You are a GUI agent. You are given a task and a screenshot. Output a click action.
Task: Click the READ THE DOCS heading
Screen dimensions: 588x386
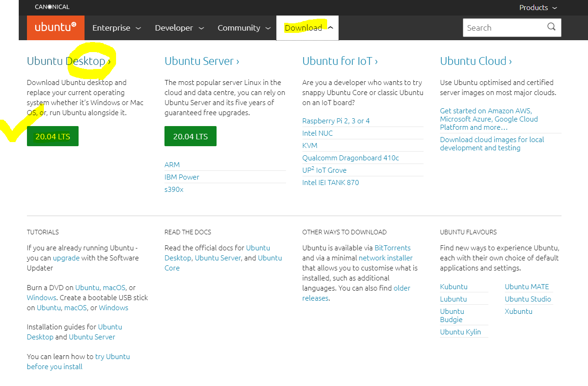click(188, 232)
